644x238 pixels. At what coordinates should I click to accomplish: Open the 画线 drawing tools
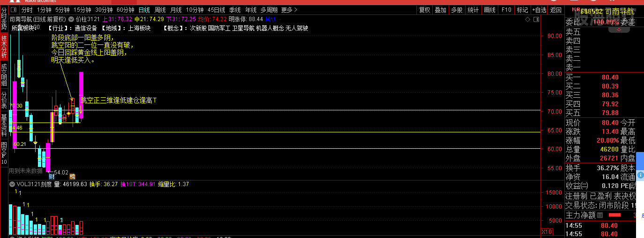(490, 10)
